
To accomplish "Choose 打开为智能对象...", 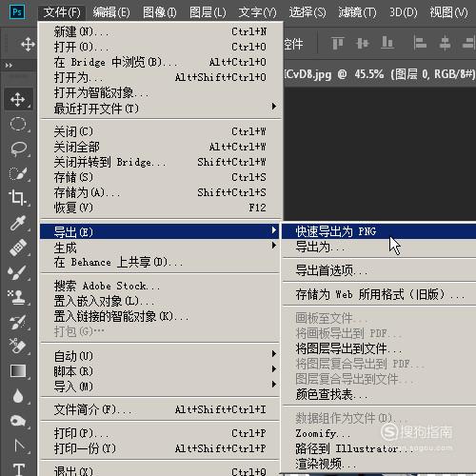I will pos(161,93).
